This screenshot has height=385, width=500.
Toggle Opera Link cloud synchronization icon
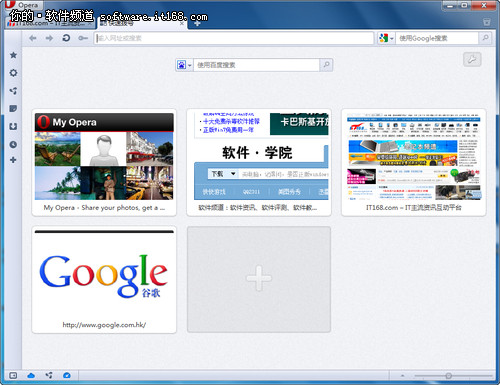point(31,376)
